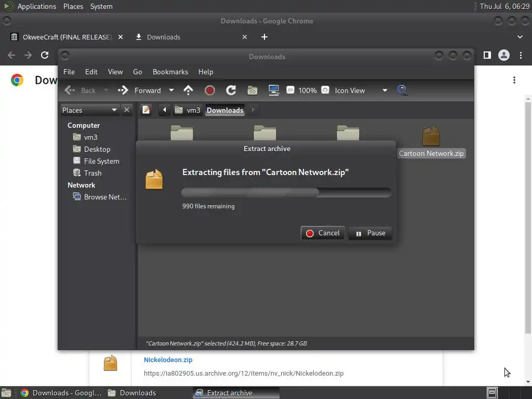Pause the archive extraction

tap(370, 233)
